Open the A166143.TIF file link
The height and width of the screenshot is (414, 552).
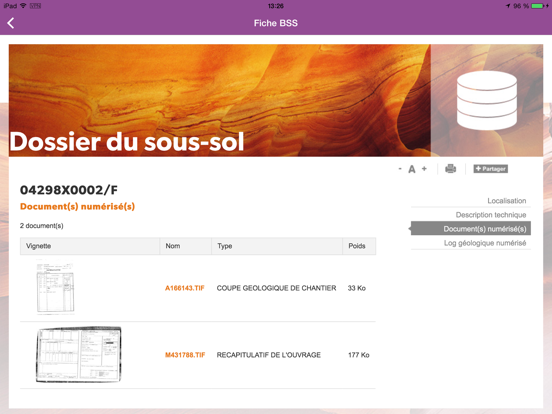(184, 288)
